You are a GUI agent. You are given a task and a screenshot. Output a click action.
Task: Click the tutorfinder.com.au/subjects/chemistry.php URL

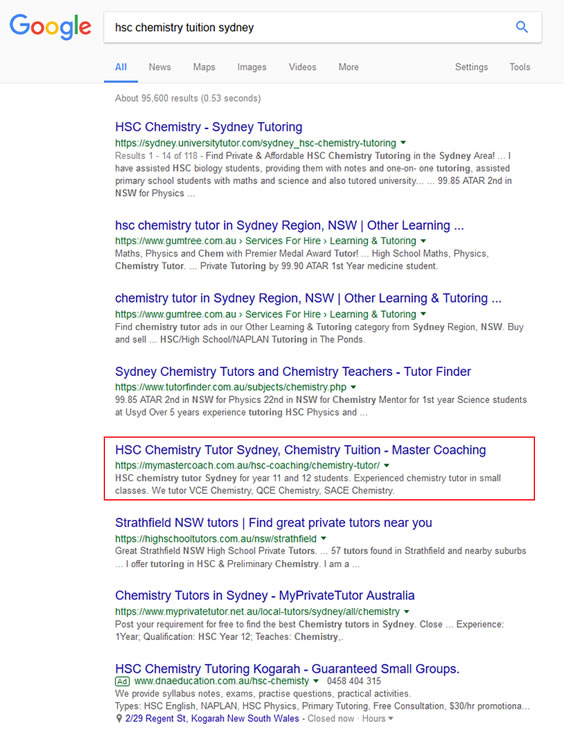[231, 387]
